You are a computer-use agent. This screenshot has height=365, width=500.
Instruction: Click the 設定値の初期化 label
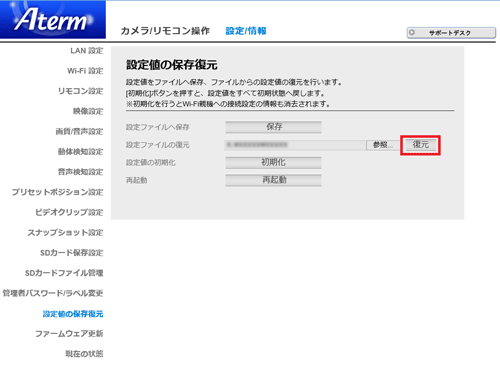click(150, 163)
